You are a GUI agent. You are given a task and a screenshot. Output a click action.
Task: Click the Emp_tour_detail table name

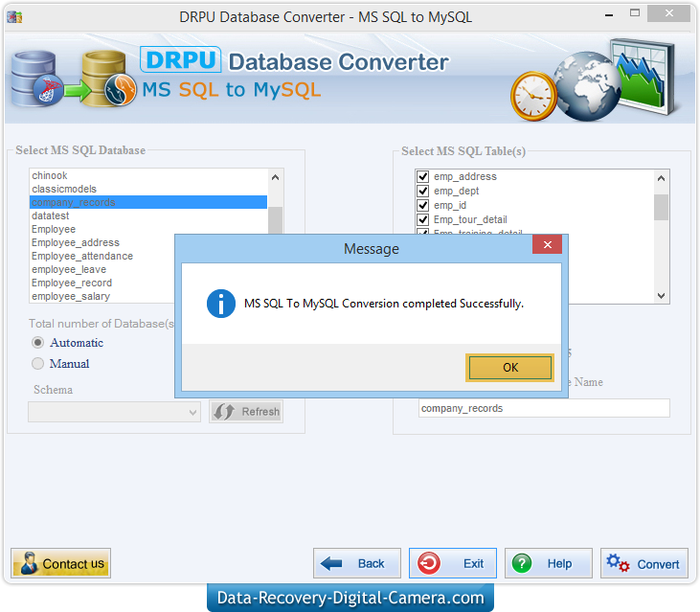(470, 219)
